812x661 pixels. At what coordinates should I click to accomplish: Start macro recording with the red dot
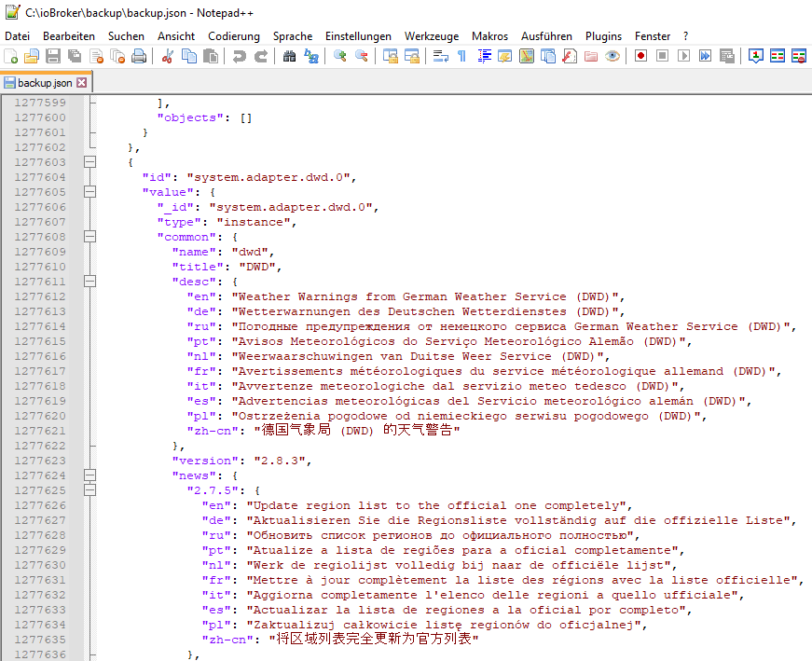click(x=640, y=56)
